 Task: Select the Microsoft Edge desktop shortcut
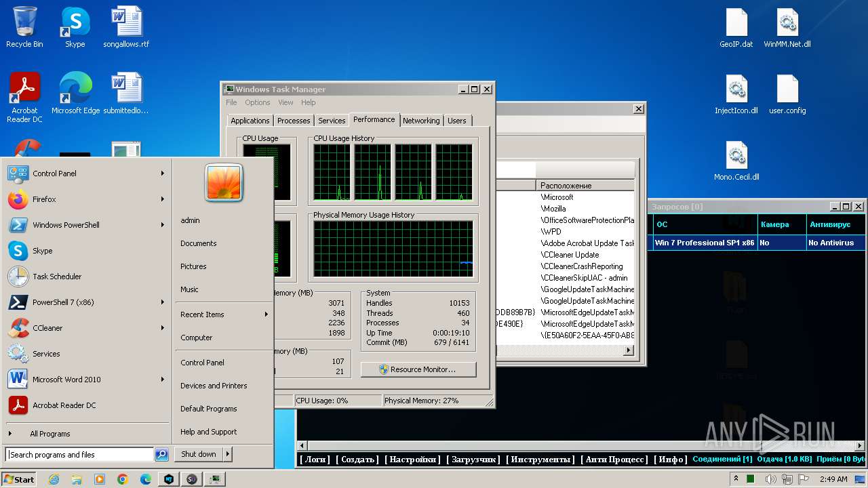(x=75, y=94)
